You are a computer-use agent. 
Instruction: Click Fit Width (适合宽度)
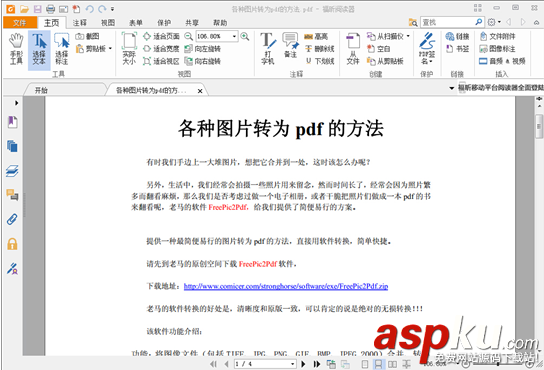click(161, 49)
